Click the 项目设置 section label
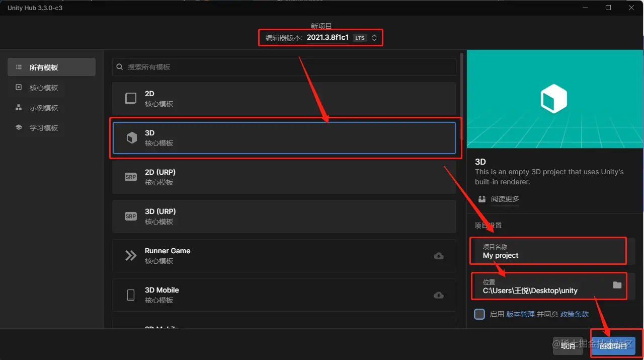644x360 pixels. pyautogui.click(x=488, y=225)
